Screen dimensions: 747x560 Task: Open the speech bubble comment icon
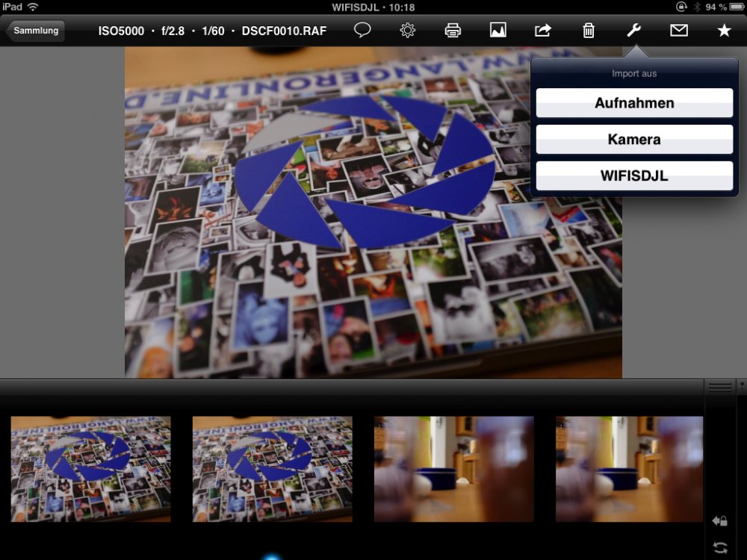362,31
